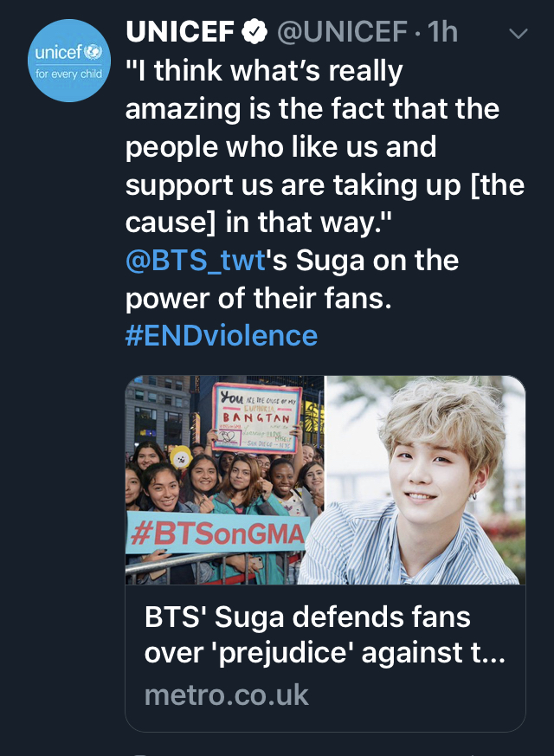Click the verified badge next to UNICEF

click(254, 32)
